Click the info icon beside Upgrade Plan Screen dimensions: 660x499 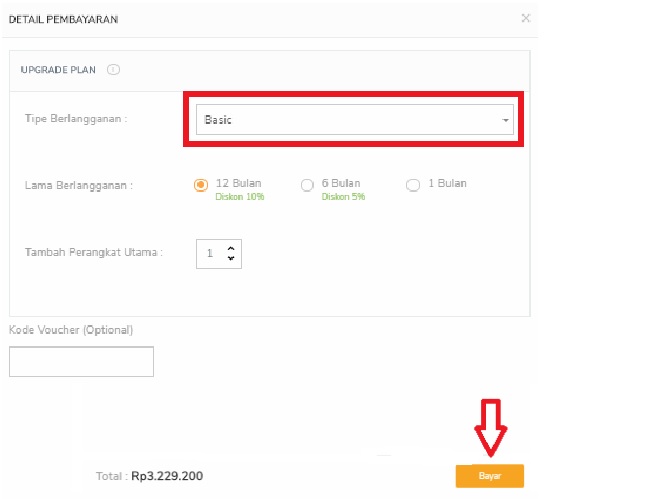coord(113,69)
